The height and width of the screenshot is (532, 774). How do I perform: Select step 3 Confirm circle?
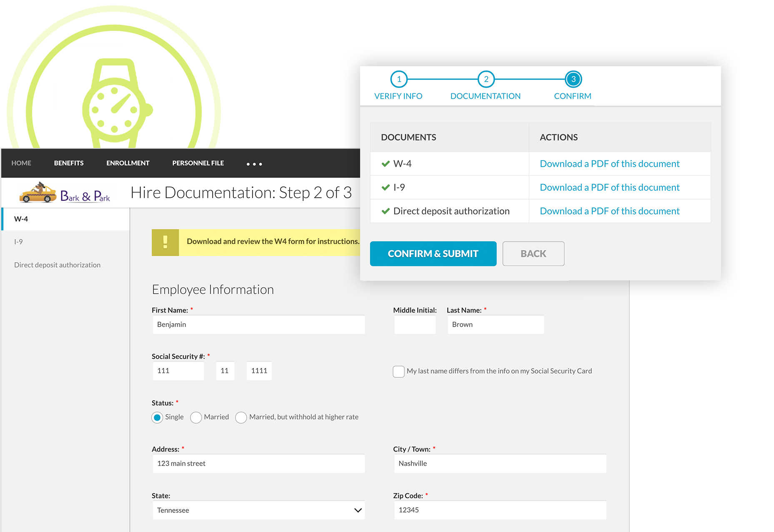coord(573,79)
